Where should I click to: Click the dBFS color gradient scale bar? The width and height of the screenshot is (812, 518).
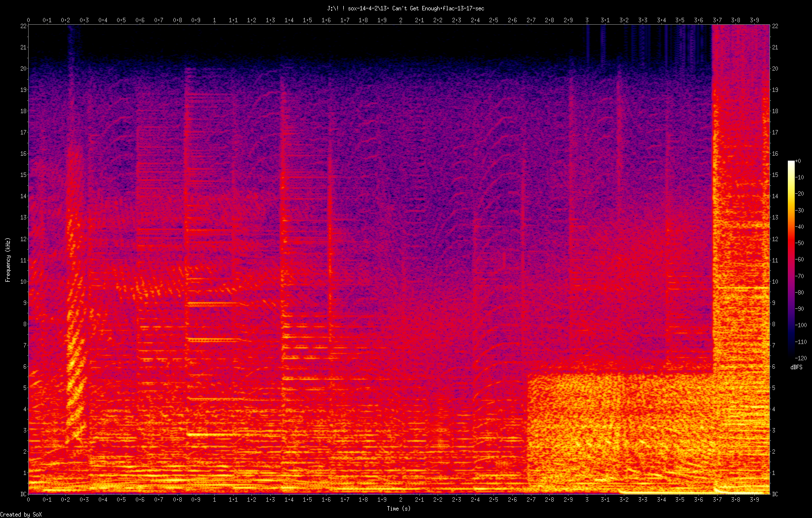pos(791,259)
